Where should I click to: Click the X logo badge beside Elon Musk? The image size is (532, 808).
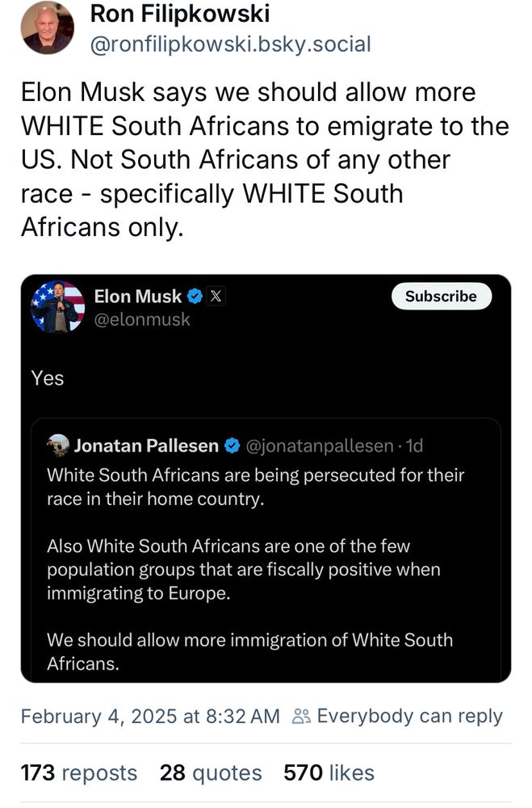click(x=216, y=297)
